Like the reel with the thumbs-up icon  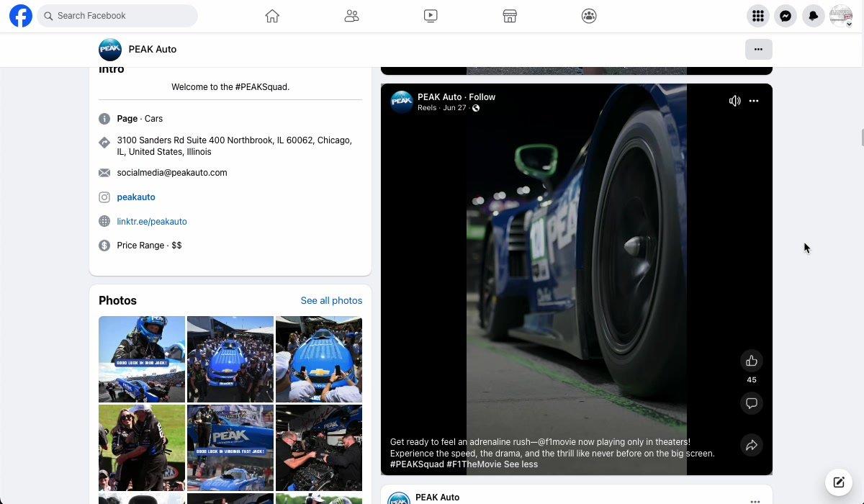[x=752, y=361]
